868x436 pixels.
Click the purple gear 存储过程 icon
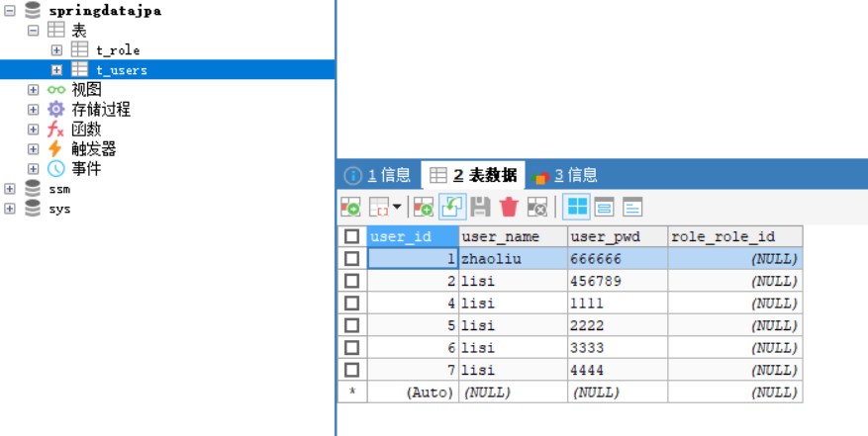click(x=55, y=109)
